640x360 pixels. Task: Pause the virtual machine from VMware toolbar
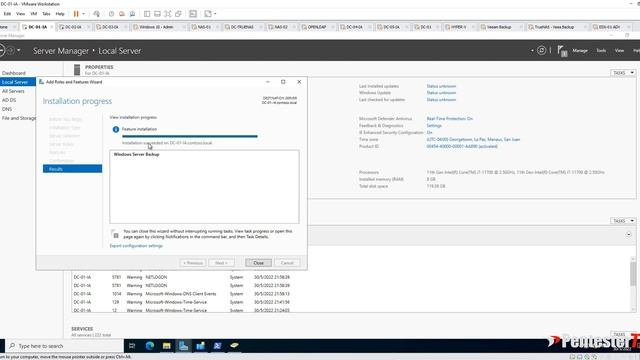[x=76, y=13]
